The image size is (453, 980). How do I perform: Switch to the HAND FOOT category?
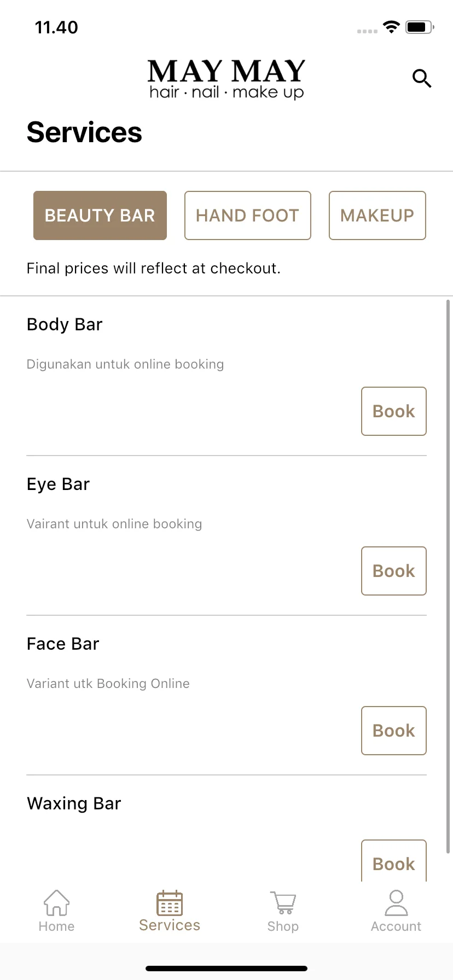[248, 215]
